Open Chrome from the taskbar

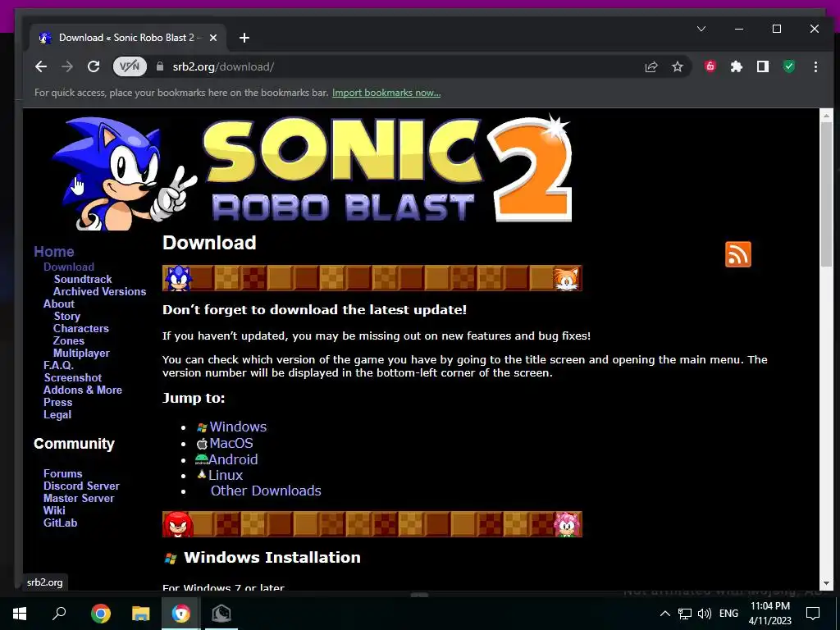pyautogui.click(x=100, y=614)
